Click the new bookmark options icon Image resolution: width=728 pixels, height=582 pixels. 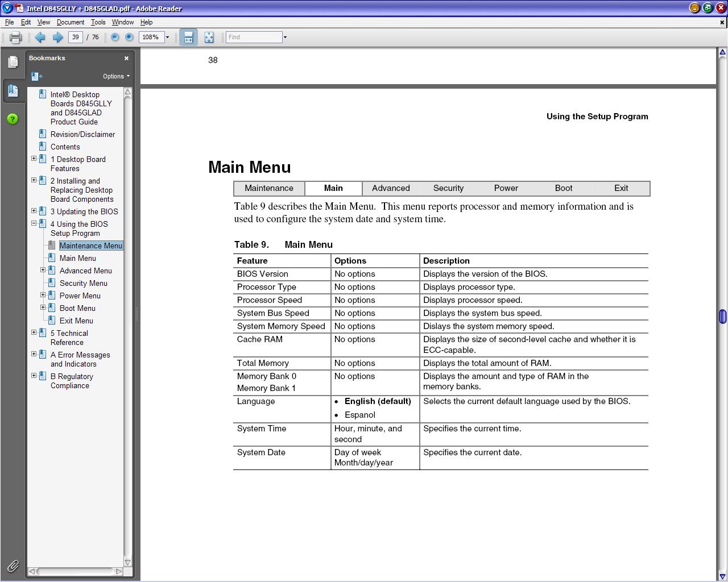coord(37,76)
